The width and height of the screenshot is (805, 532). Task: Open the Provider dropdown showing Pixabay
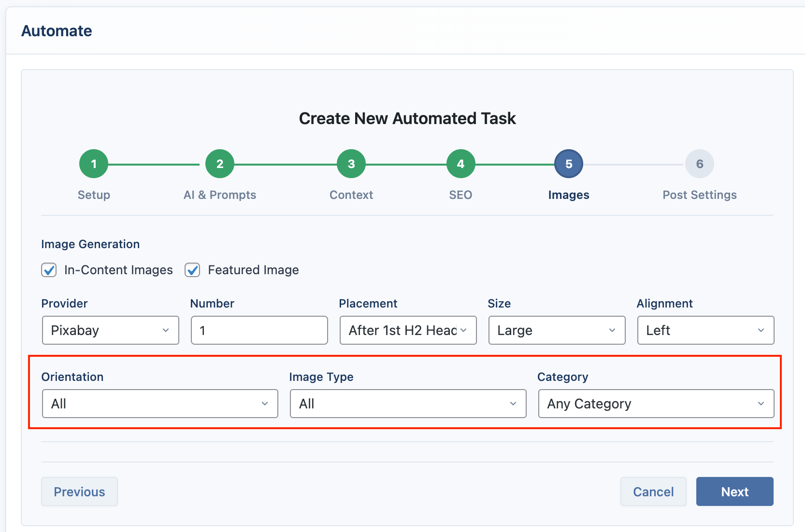[x=111, y=330]
